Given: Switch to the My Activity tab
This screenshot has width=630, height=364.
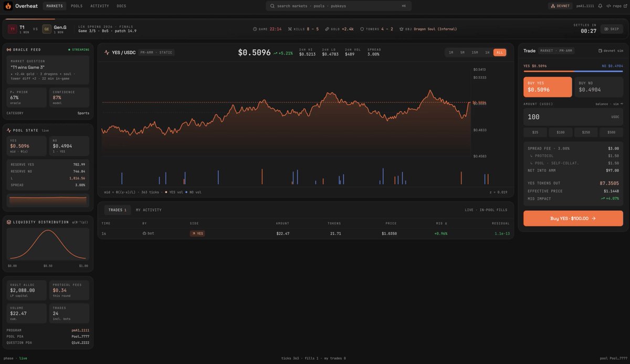Looking at the screenshot, I should [x=149, y=210].
